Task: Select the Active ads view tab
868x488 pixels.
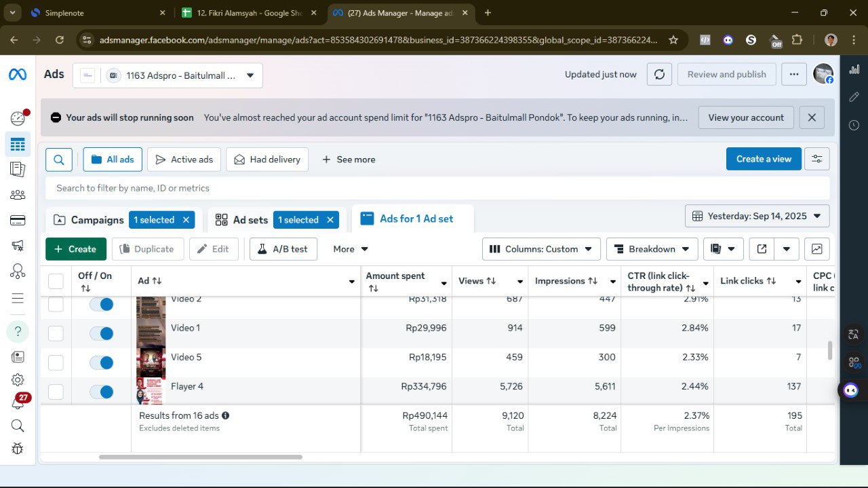Action: [184, 159]
